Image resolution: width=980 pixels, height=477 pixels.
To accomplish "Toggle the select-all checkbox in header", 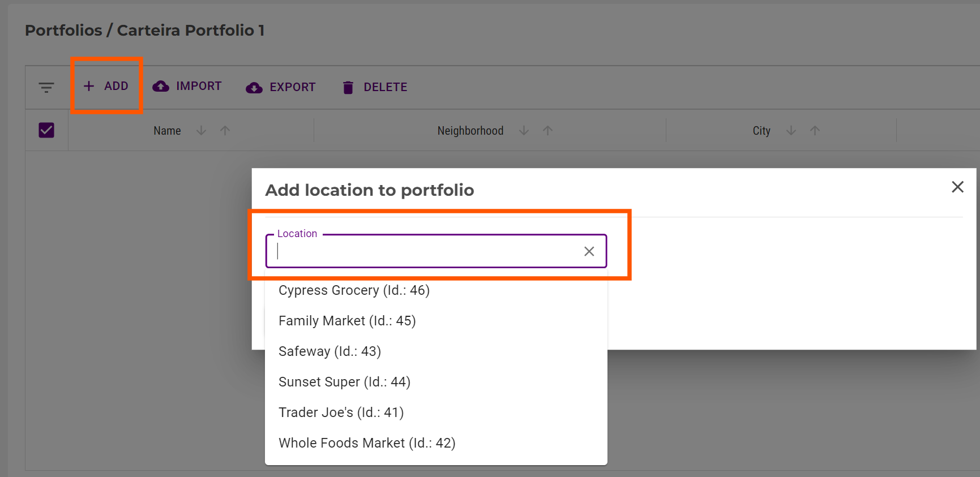I will [46, 130].
